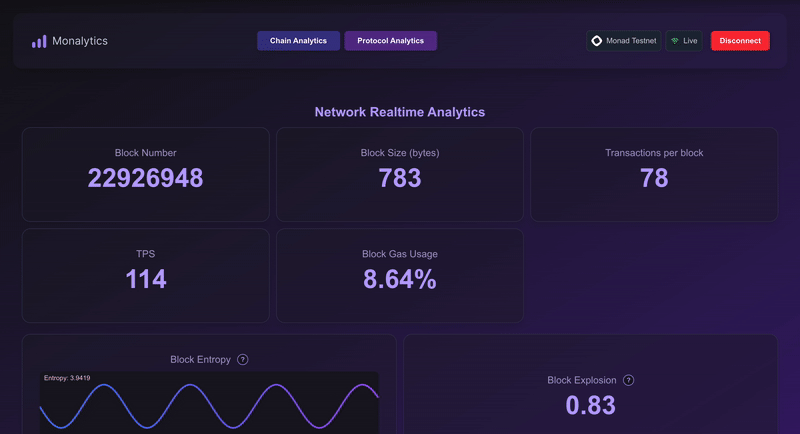Switch to the Chain Analytics tab
The image size is (800, 434).
(298, 41)
